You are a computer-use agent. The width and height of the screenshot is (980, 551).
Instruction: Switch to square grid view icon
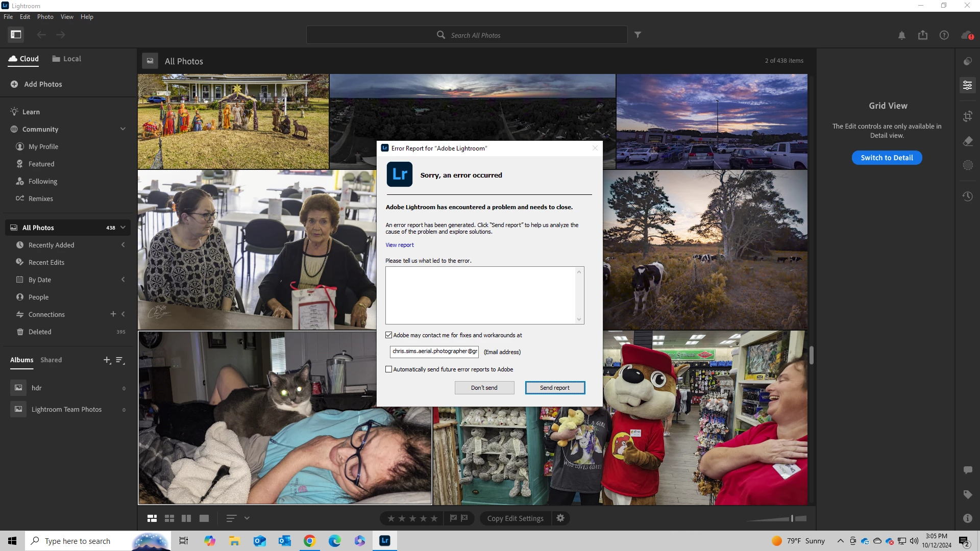(x=169, y=518)
